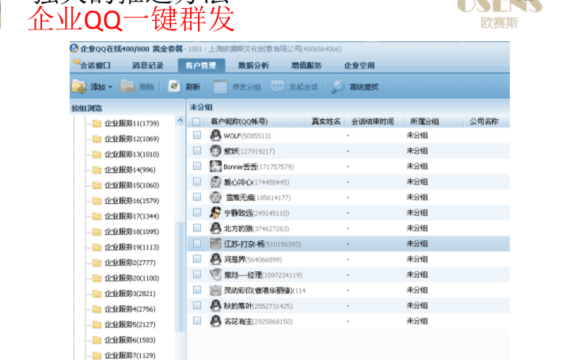Switch to the 数据分析 tab

click(253, 65)
